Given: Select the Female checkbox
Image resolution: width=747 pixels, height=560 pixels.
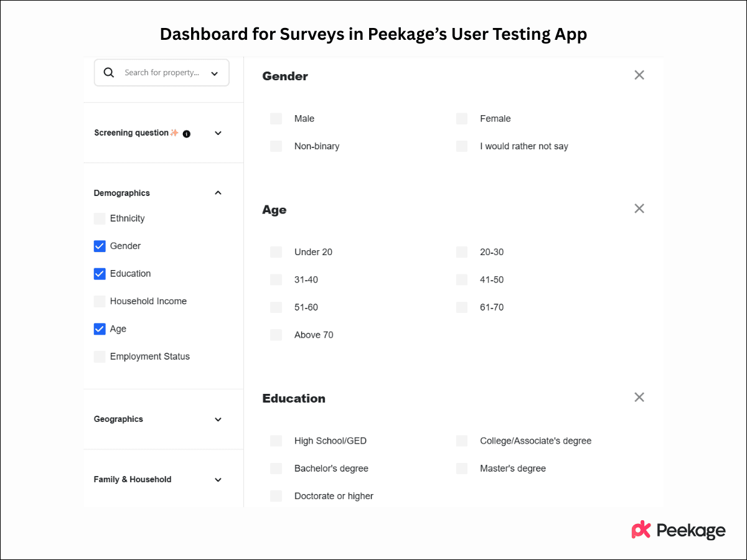Looking at the screenshot, I should (461, 118).
